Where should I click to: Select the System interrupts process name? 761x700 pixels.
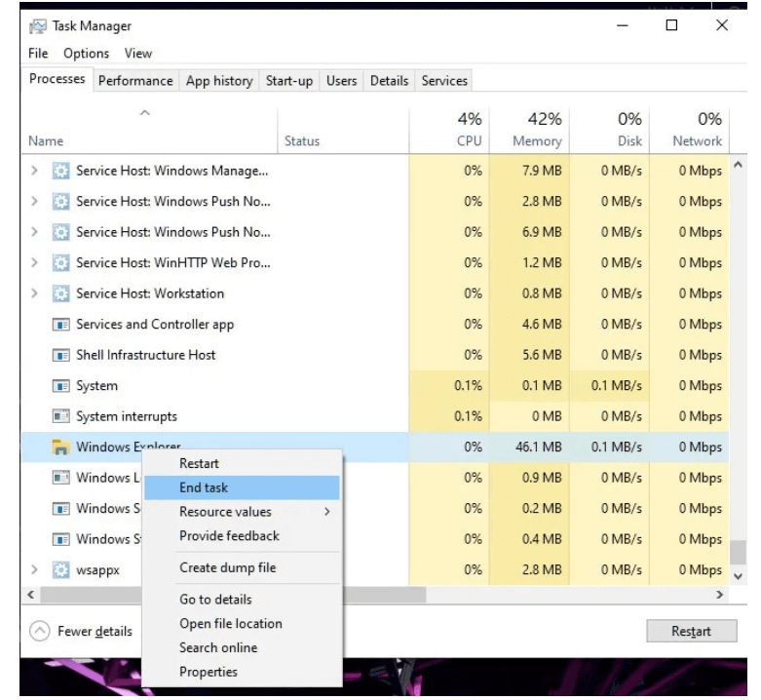pyautogui.click(x=127, y=416)
